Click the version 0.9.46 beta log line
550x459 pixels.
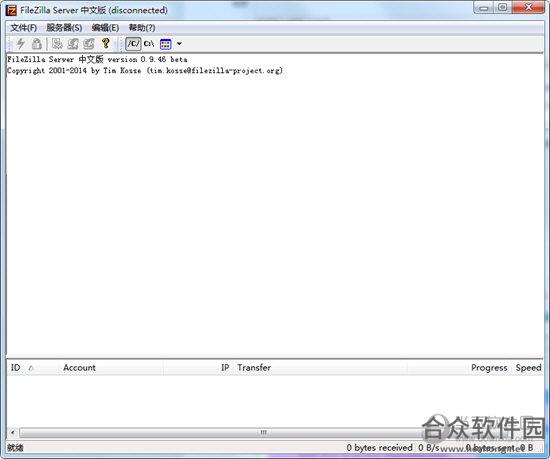pyautogui.click(x=97, y=59)
